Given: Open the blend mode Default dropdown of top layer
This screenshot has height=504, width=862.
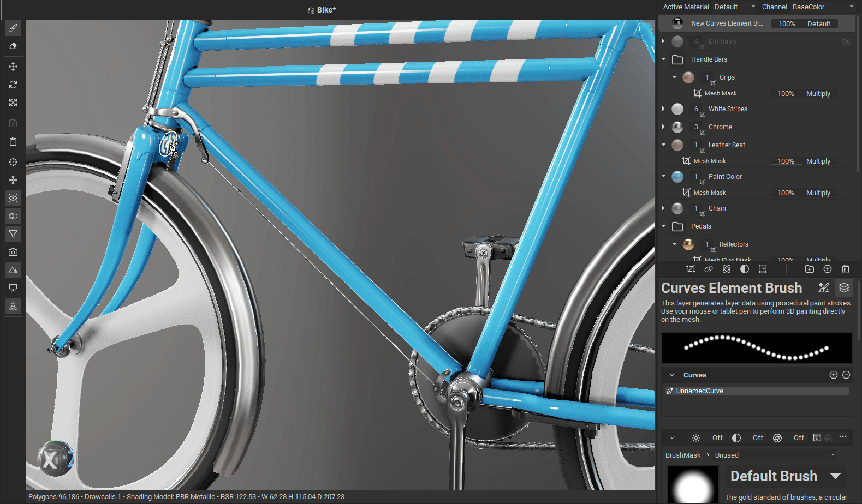Looking at the screenshot, I should coord(818,23).
